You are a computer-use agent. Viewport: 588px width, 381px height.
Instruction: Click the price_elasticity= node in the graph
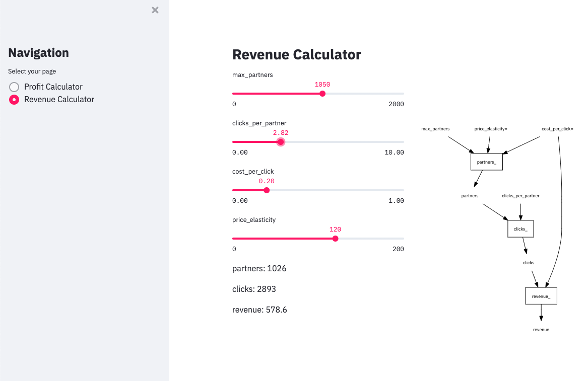[491, 129]
